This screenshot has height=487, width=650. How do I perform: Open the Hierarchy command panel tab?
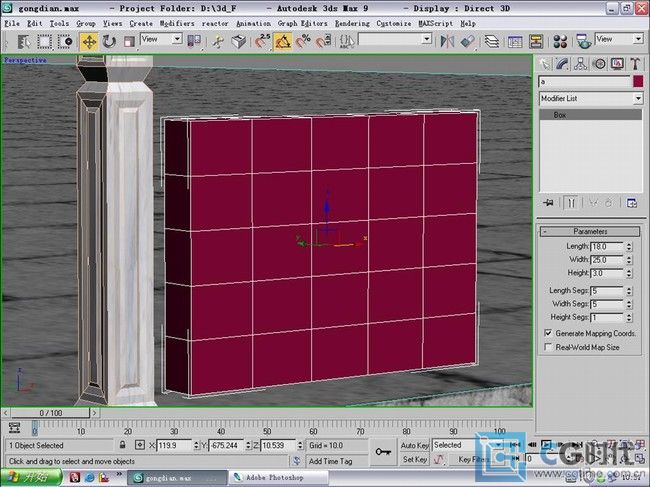(580, 64)
